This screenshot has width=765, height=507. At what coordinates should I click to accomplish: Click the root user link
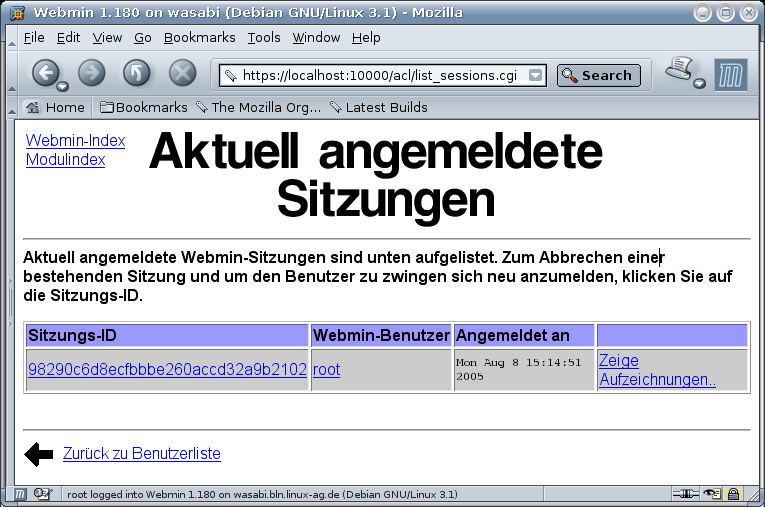[326, 369]
